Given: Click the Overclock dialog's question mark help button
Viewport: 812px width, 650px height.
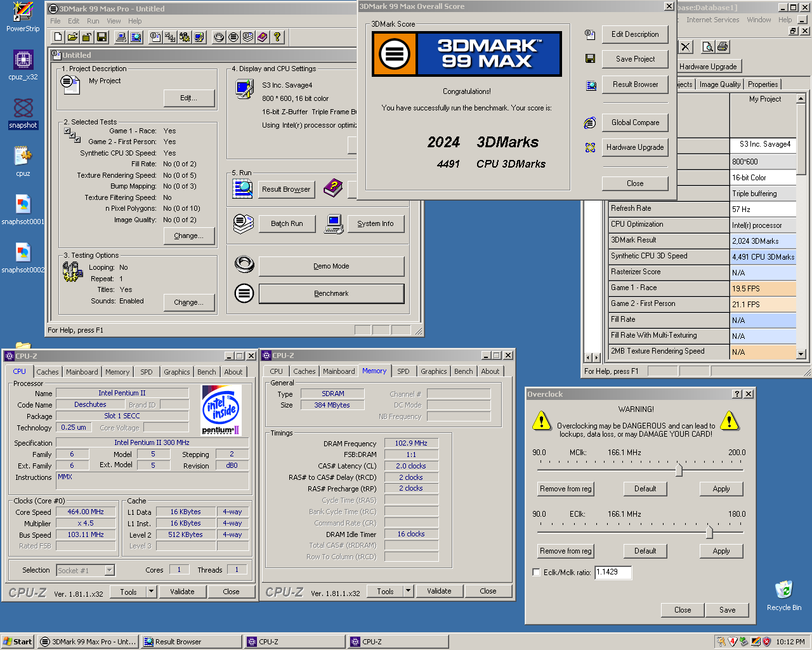Looking at the screenshot, I should pos(737,394).
